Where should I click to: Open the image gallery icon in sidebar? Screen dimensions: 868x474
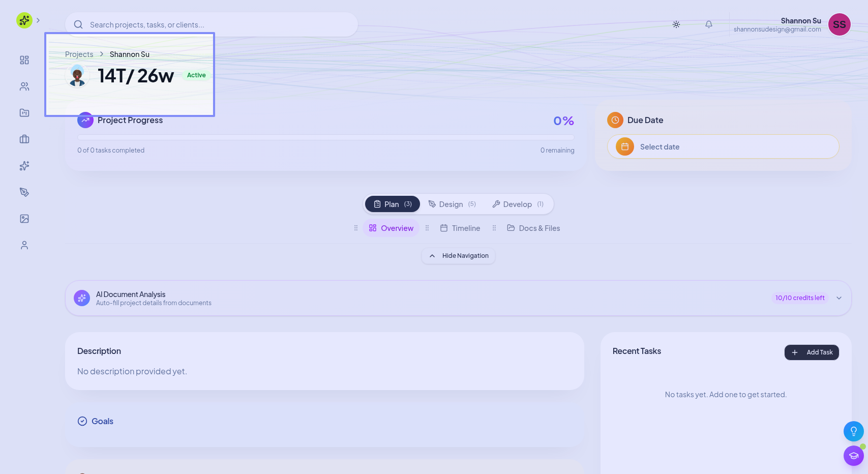24,219
